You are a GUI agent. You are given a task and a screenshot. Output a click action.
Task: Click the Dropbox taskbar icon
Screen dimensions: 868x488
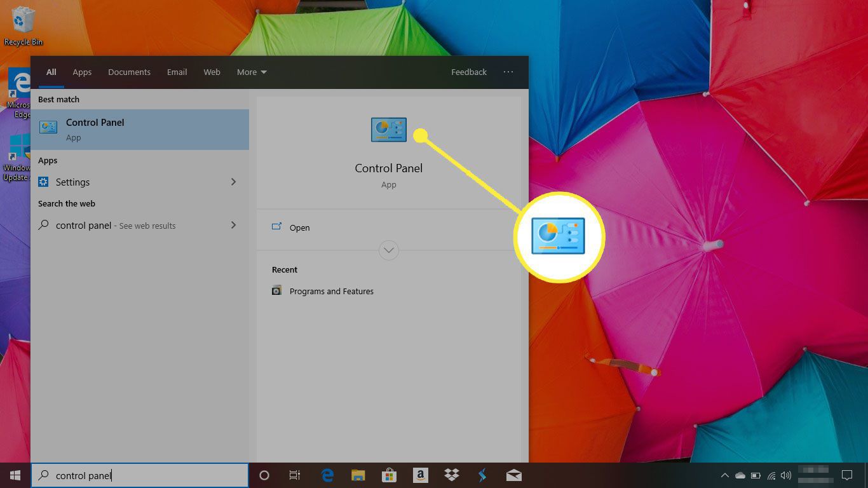coord(452,475)
